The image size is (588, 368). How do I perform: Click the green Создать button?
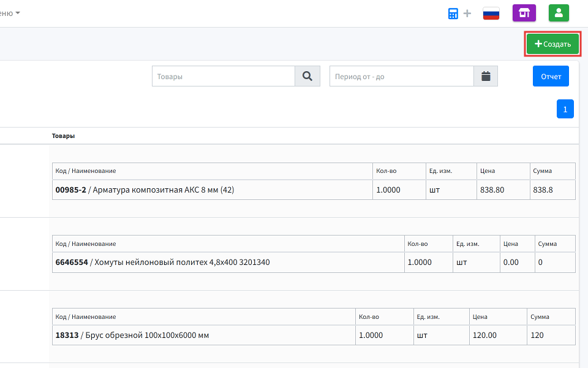point(552,44)
